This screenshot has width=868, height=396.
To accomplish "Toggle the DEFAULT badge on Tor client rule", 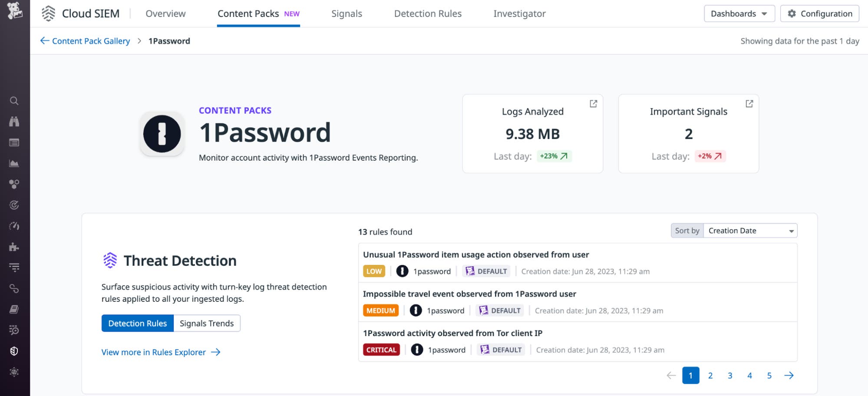I will (x=500, y=350).
